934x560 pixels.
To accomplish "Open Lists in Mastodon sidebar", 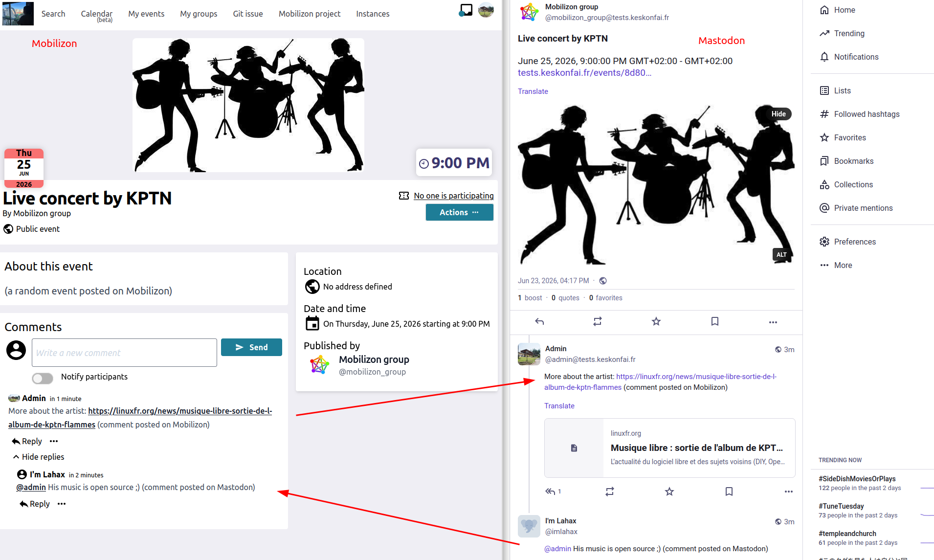I will [835, 90].
